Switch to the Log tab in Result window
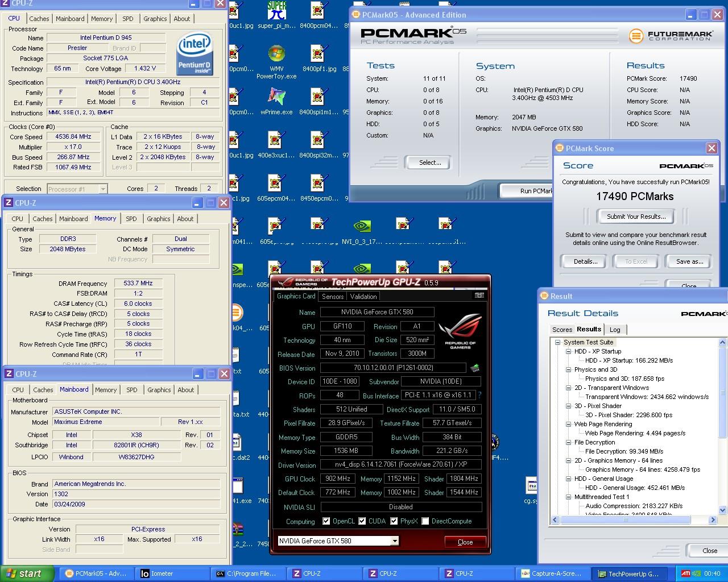The width and height of the screenshot is (728, 582). click(615, 330)
